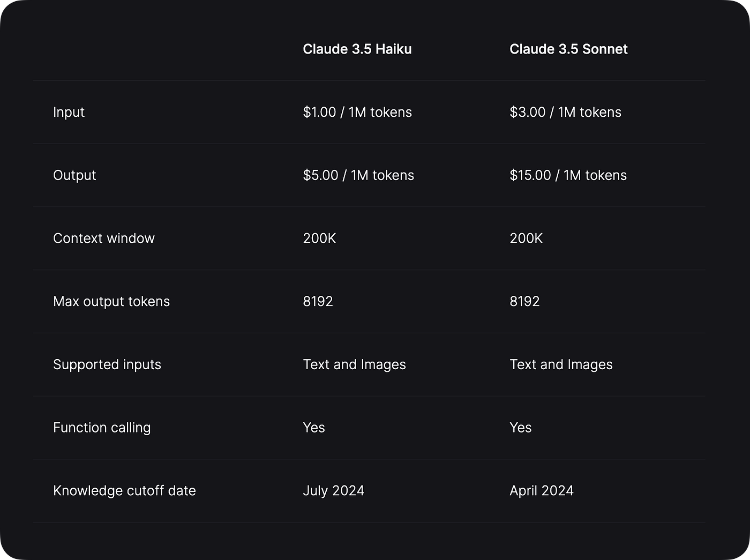Click the Max output tokens label
The width and height of the screenshot is (750, 560).
[111, 301]
